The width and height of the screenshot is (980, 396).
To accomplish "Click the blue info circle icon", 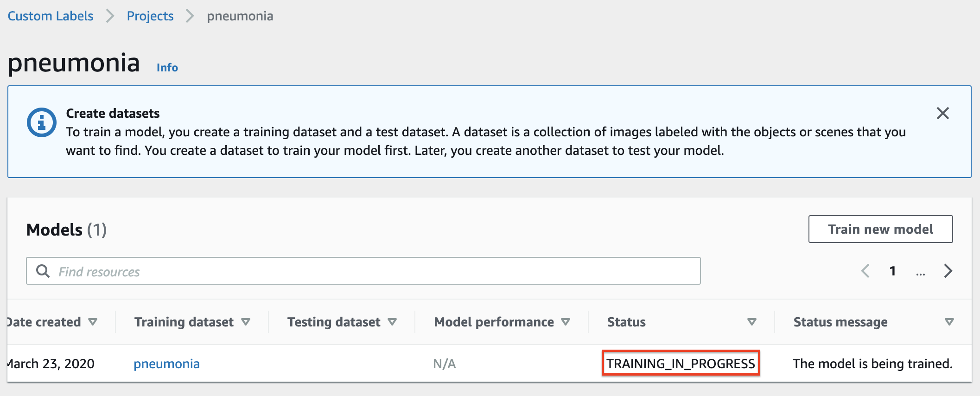I will (41, 123).
